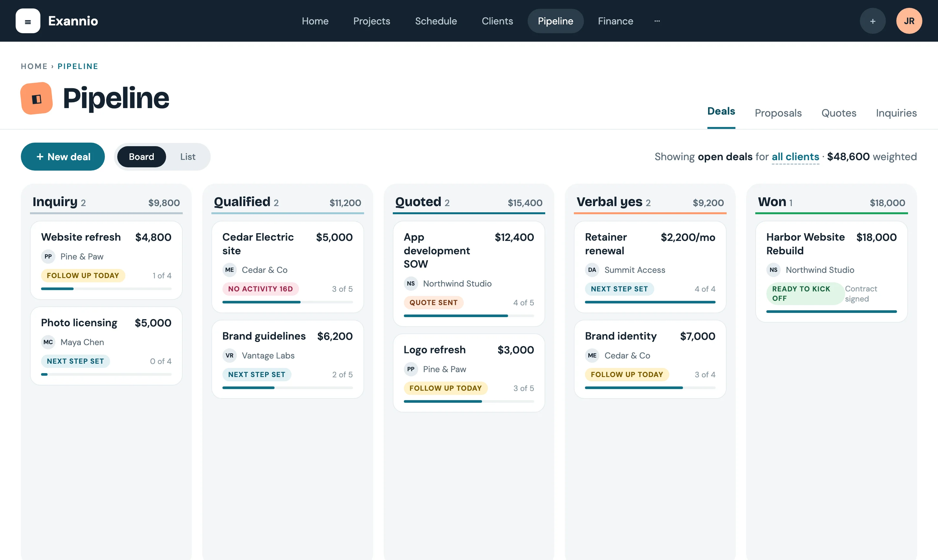Click the Retainer renewal deal title
The width and height of the screenshot is (938, 560).
coord(605,244)
